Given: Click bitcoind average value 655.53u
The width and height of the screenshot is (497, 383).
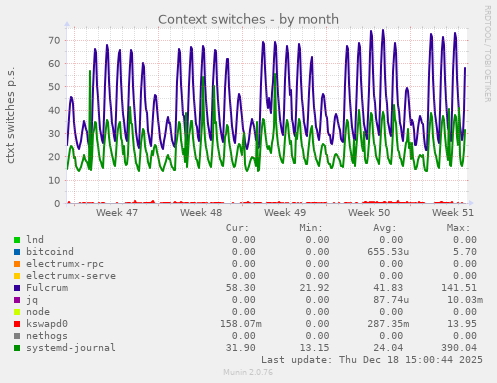Looking at the screenshot, I should 388,251.
